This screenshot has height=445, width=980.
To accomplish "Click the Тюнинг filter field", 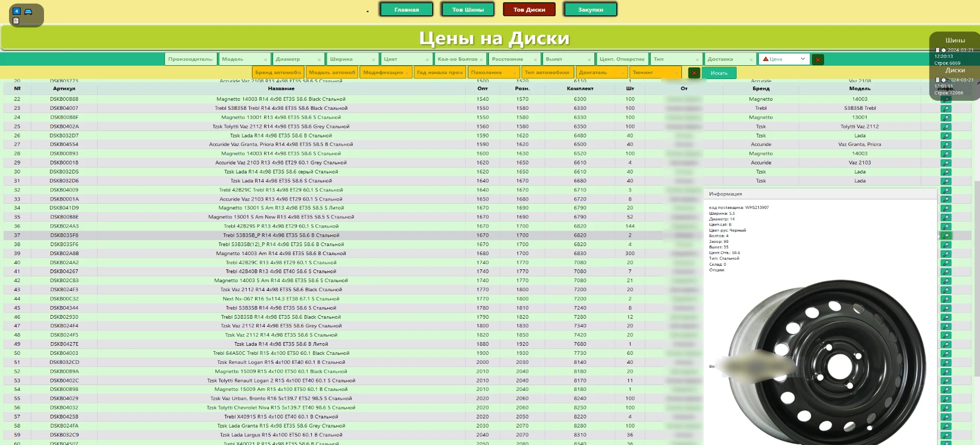I will pyautogui.click(x=655, y=72).
